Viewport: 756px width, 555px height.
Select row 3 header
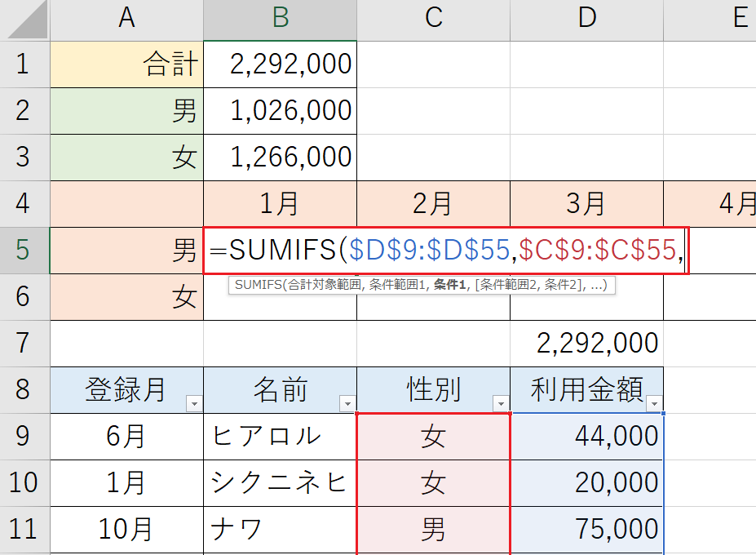pyautogui.click(x=25, y=157)
